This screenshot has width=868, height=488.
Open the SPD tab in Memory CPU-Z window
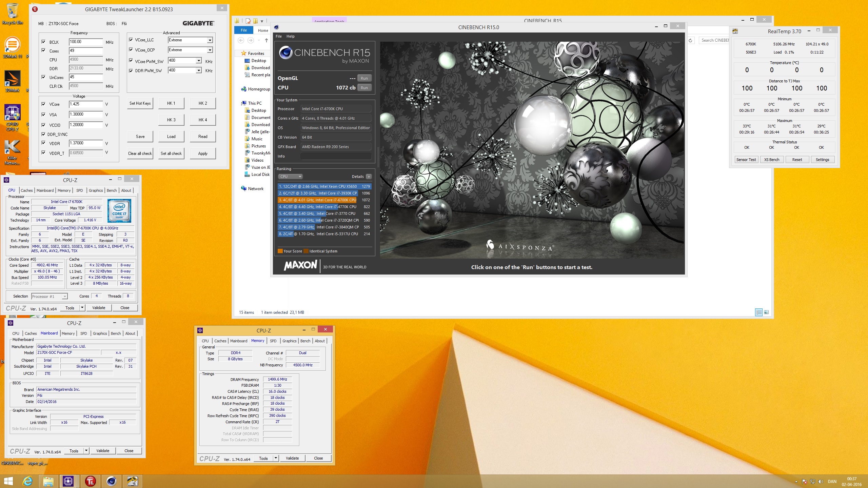(x=273, y=341)
